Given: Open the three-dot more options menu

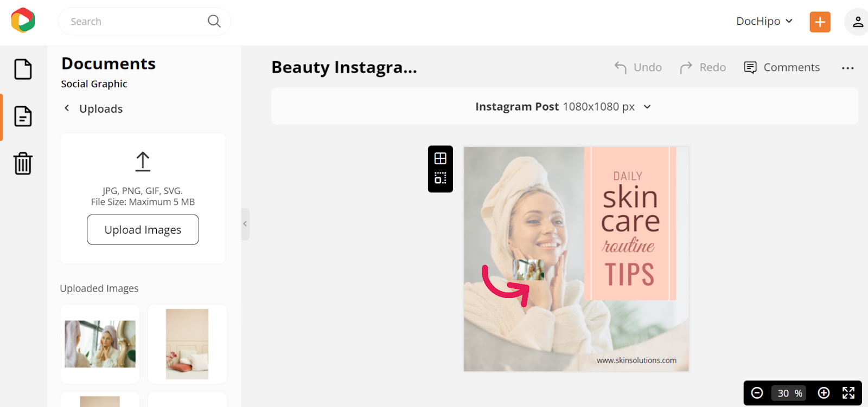Looking at the screenshot, I should click(x=848, y=68).
